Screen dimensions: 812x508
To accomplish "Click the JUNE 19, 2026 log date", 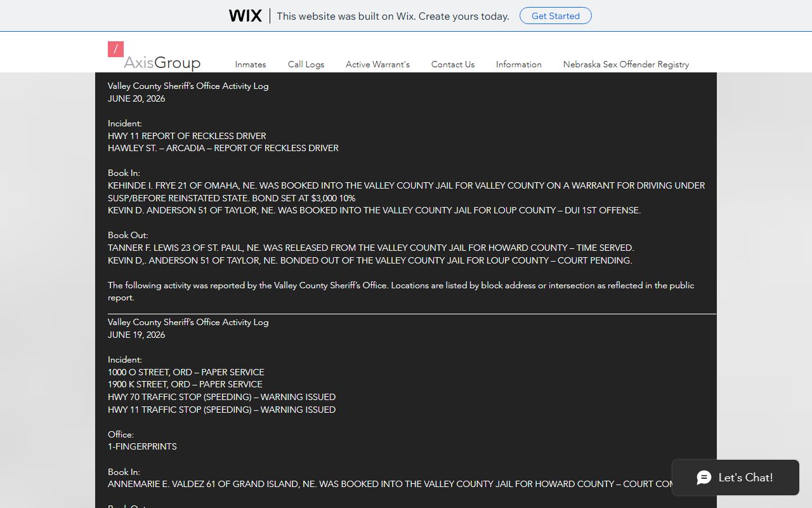I will click(136, 335).
